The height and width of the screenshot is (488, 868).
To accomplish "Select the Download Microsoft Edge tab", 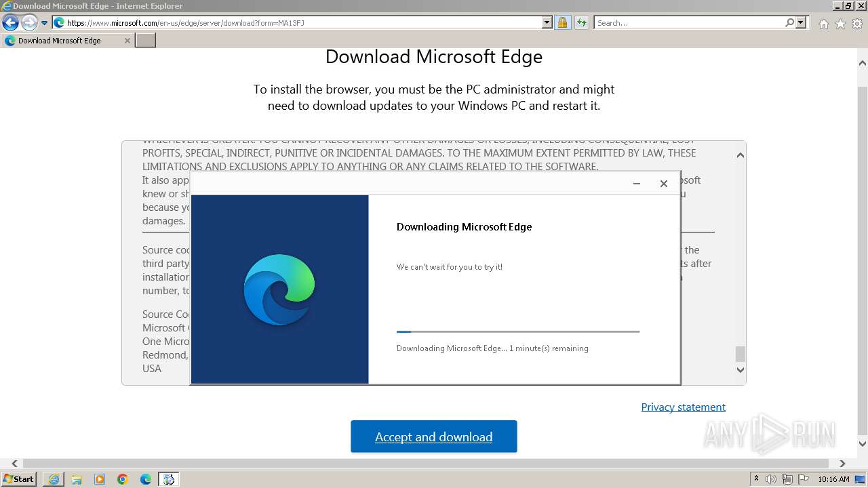I will point(67,41).
